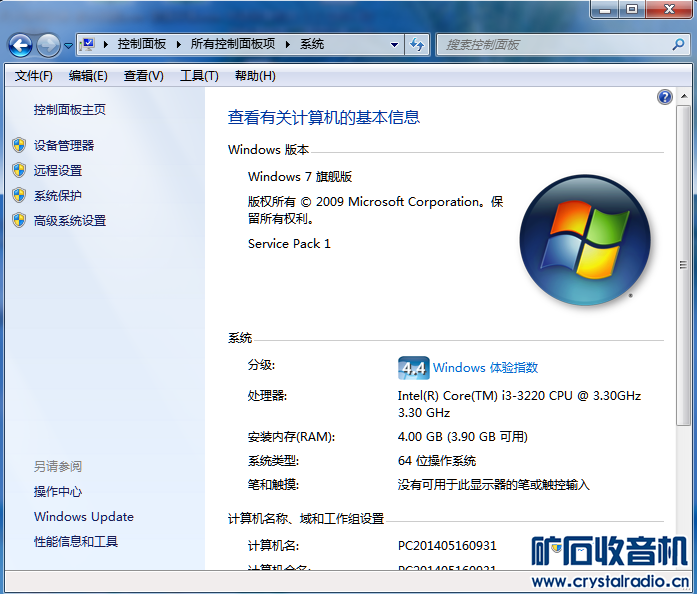Open the 查看(V) menu
Screen dimensions: 697x594
pyautogui.click(x=144, y=76)
